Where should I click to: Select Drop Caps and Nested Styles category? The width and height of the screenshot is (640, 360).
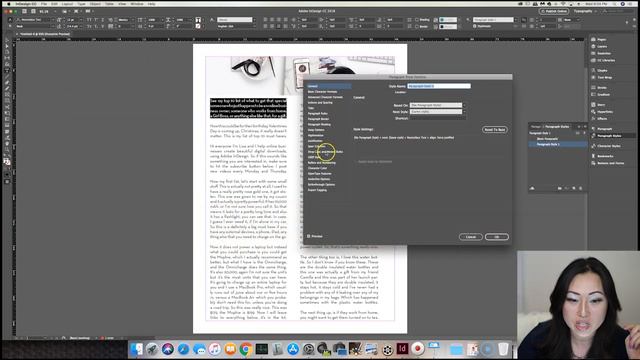pos(325,152)
